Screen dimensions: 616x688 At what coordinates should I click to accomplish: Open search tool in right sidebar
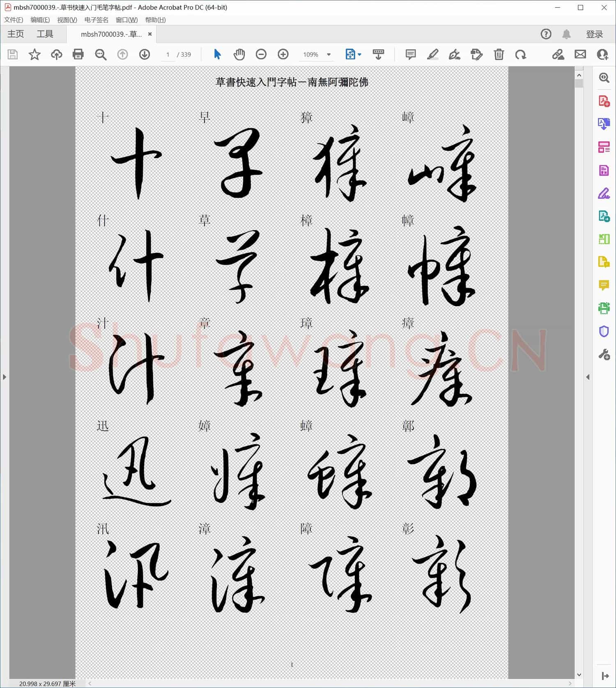[x=604, y=78]
